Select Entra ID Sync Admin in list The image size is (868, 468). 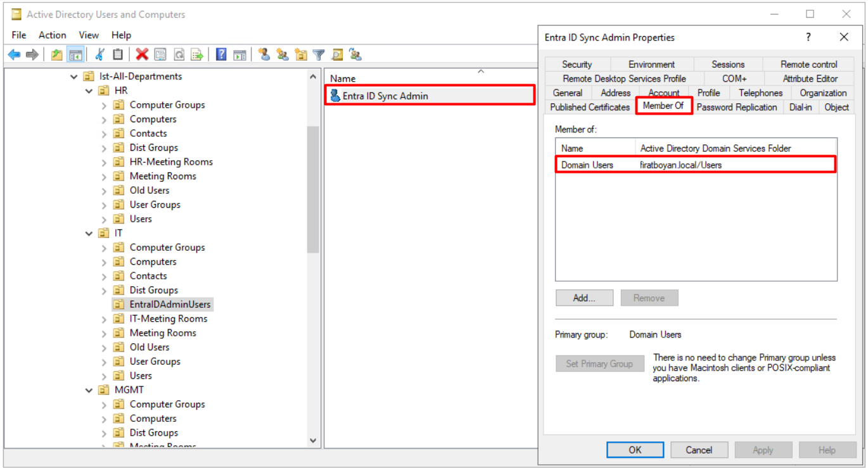click(430, 96)
